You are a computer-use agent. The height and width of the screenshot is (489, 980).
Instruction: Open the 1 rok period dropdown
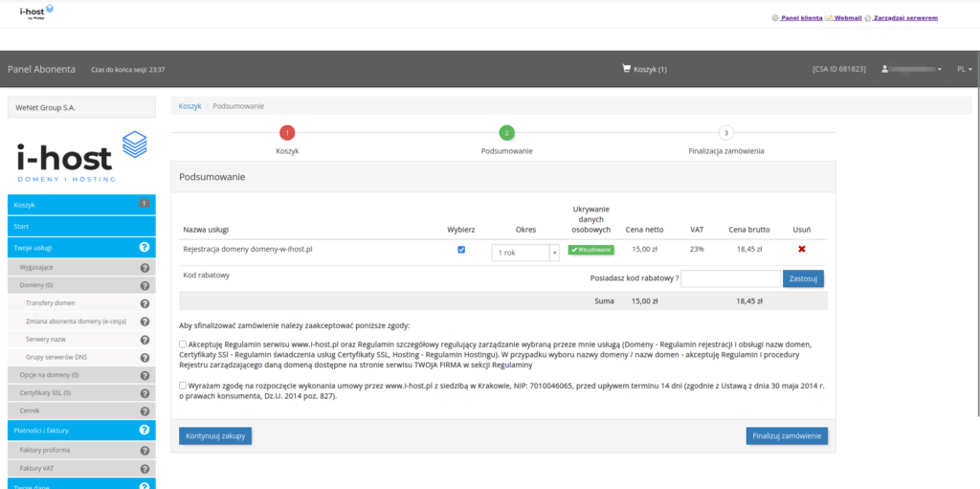[525, 253]
